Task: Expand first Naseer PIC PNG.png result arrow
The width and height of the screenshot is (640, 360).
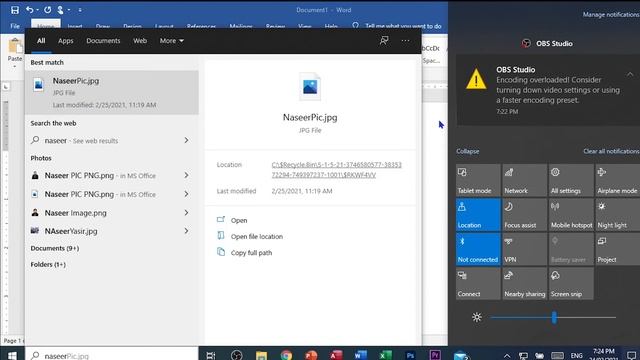Action: (186, 175)
